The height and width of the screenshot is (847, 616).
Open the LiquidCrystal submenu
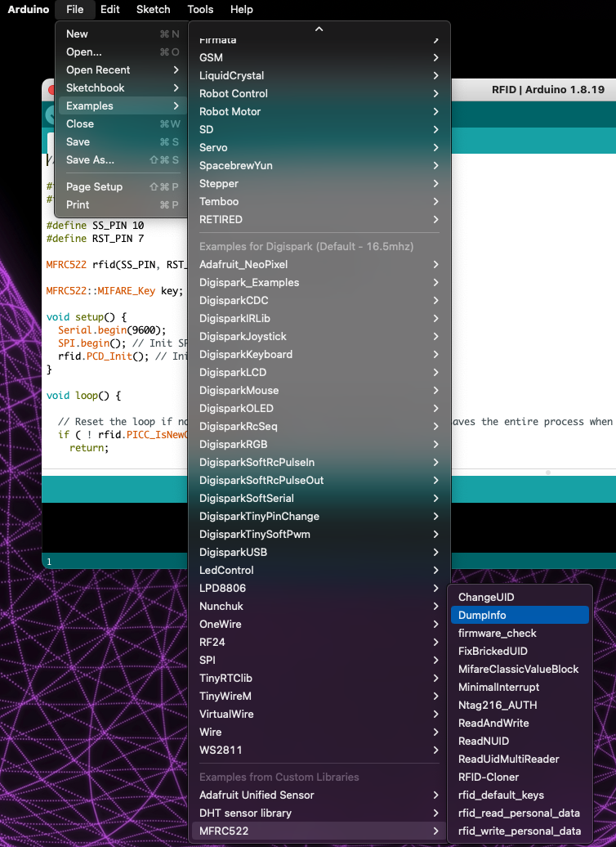319,75
